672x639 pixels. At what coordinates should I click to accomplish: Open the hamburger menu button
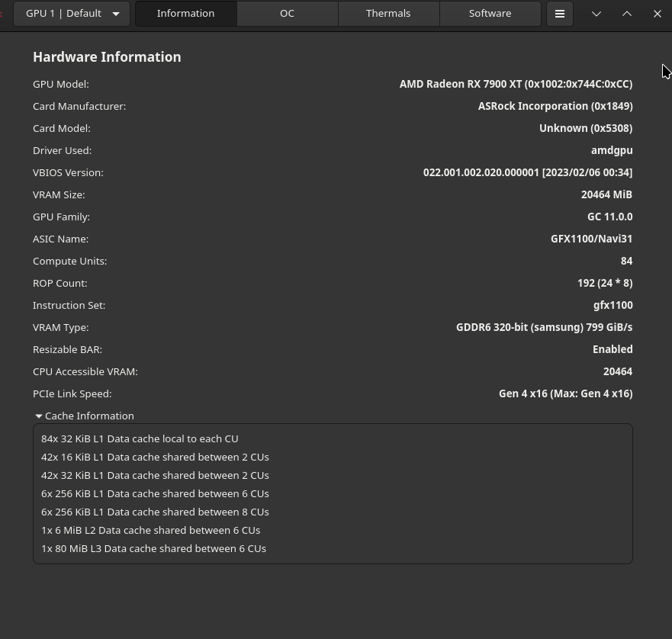[560, 14]
